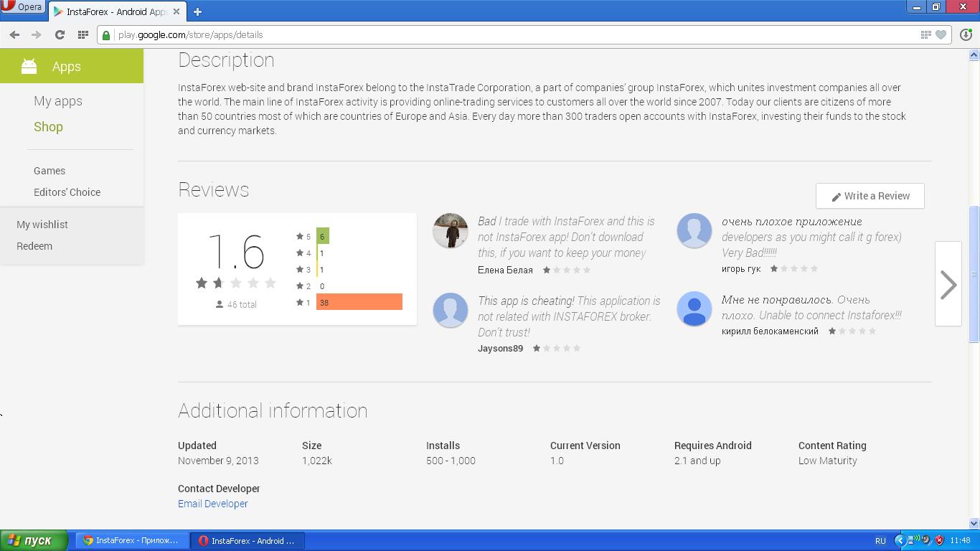Click the taskbar clock showing 11:48
Image resolution: width=980 pixels, height=551 pixels.
pos(960,540)
